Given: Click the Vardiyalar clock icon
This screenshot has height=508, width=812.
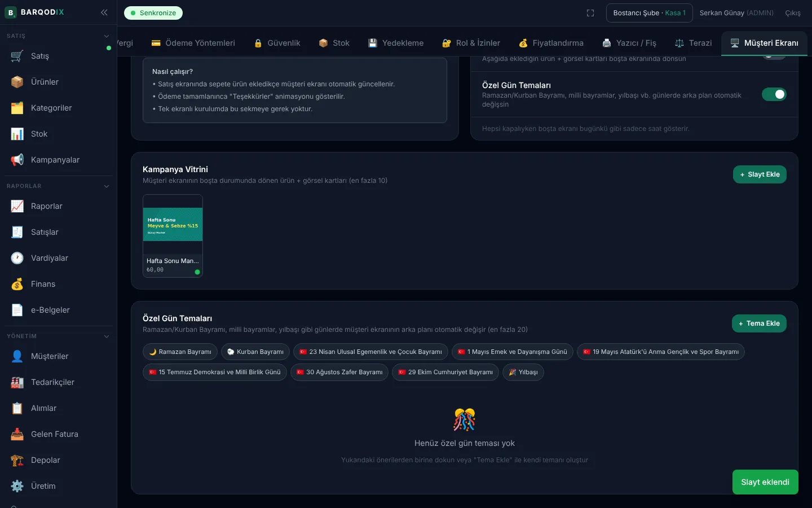Looking at the screenshot, I should point(17,258).
